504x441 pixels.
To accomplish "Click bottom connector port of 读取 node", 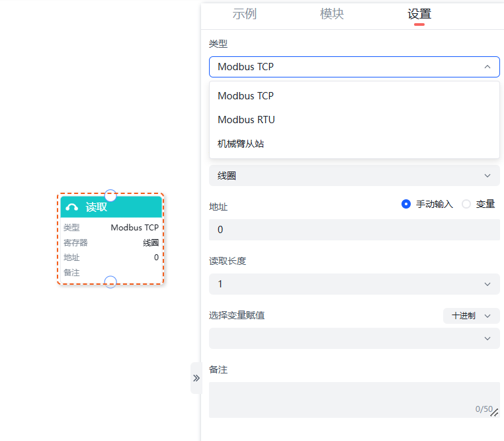I will point(110,282).
